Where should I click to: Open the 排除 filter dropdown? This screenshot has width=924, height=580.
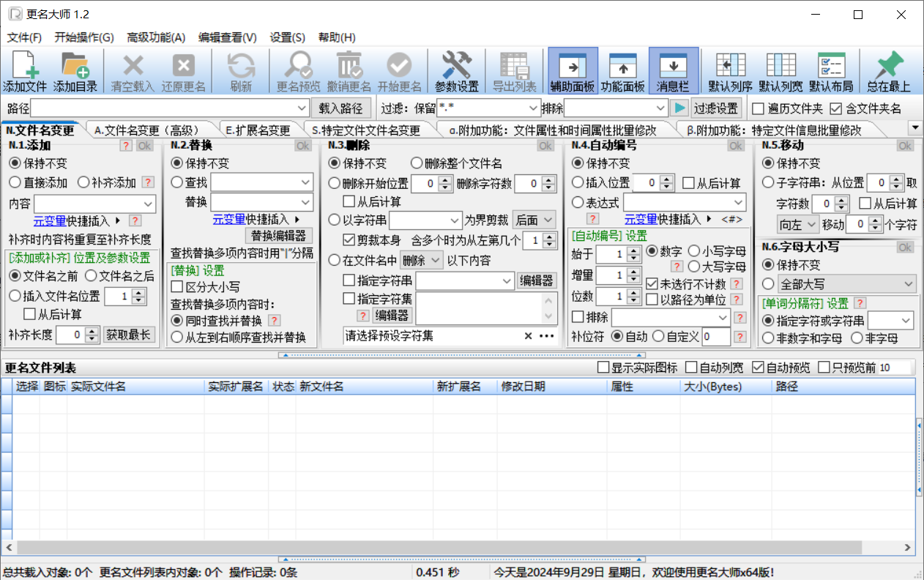click(661, 108)
